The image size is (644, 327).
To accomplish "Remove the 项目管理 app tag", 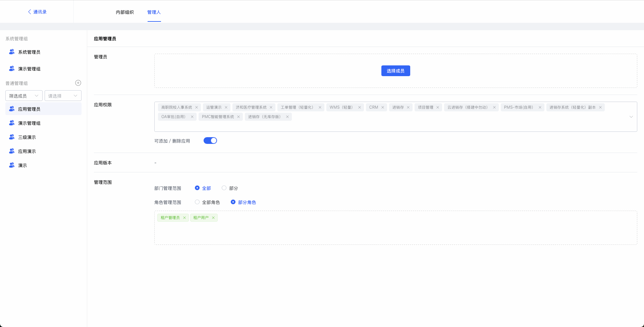I will click(x=438, y=107).
